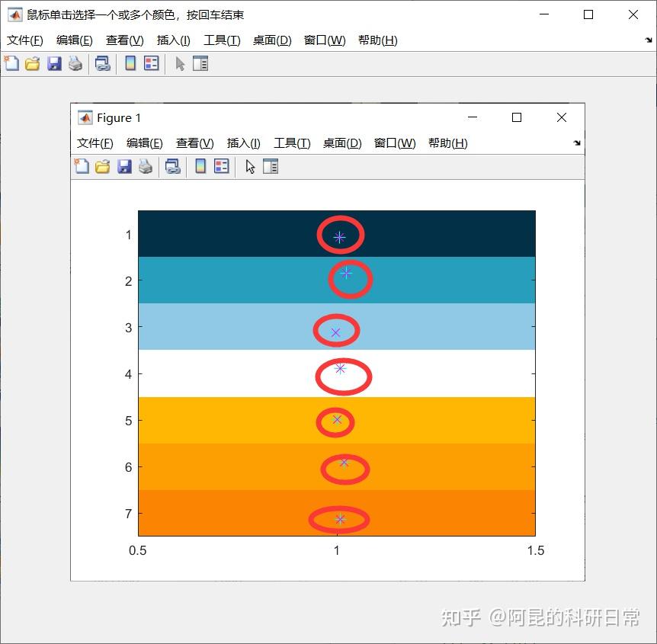Viewport: 657px width, 644px height.
Task: Open the 插入(I) menu in Figure 1
Action: click(x=243, y=143)
